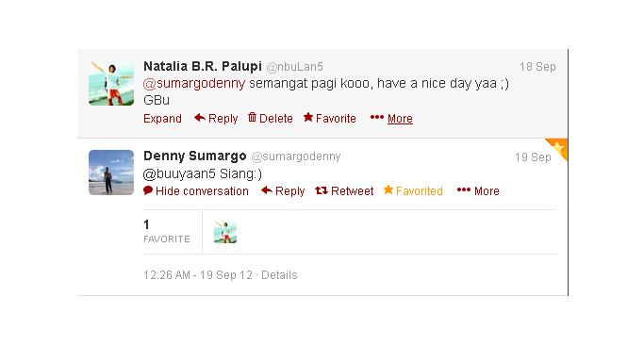Open Natalia B.R. Palupi avatar picture
Viewport: 644px width, 362px height.
pos(111,83)
